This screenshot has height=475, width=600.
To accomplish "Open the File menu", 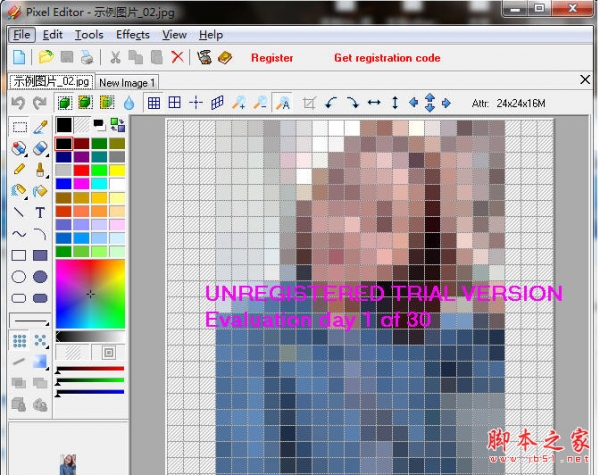I will pos(22,35).
